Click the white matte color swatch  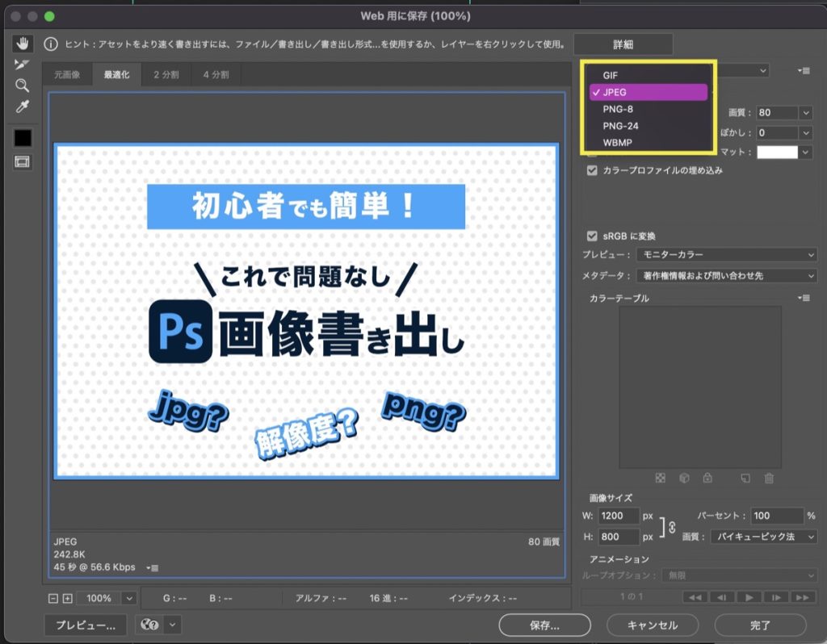click(777, 153)
